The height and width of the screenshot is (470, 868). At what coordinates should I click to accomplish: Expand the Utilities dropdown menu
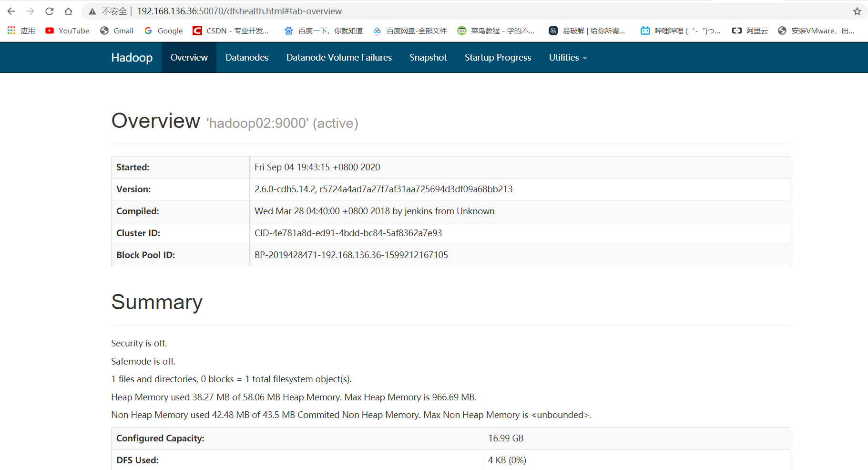point(568,57)
